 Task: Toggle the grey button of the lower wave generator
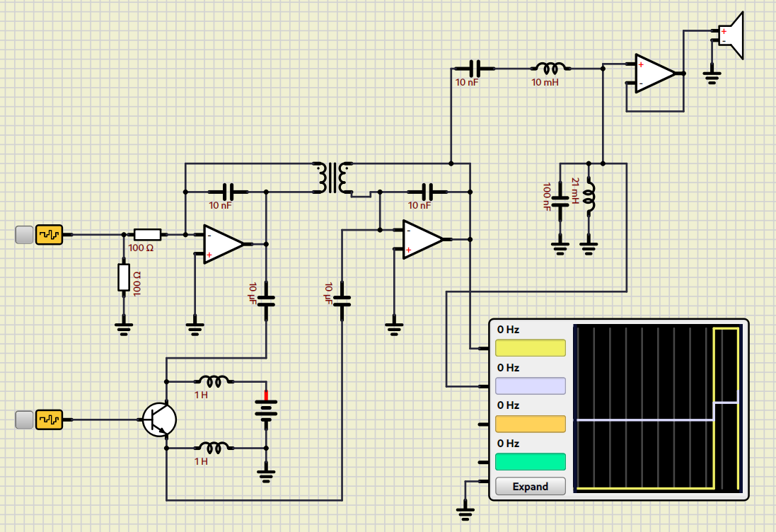pos(24,420)
